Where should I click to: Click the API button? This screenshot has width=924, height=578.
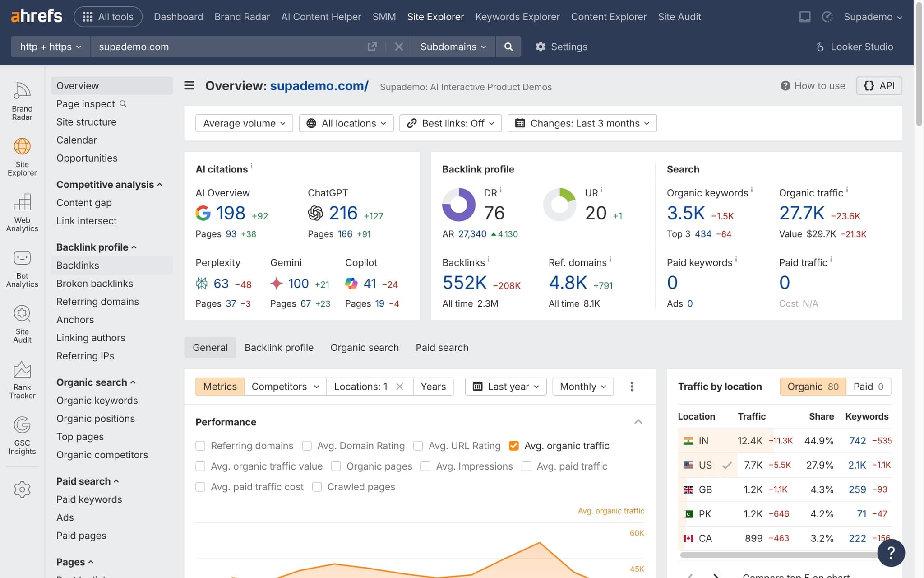point(879,86)
